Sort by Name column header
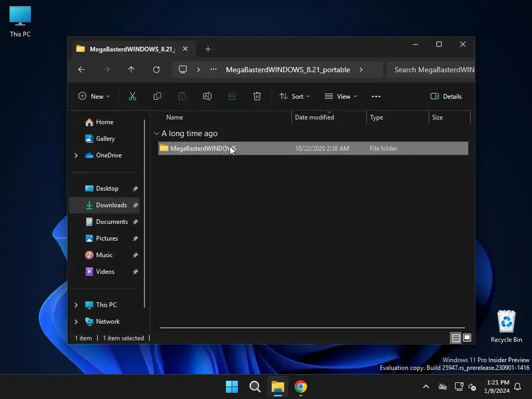This screenshot has width=532, height=399. click(x=224, y=117)
